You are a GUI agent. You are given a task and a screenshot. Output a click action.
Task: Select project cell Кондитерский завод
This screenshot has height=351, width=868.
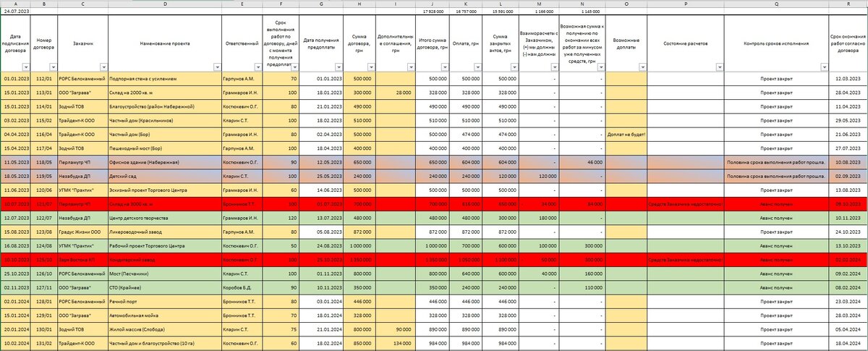166,259
